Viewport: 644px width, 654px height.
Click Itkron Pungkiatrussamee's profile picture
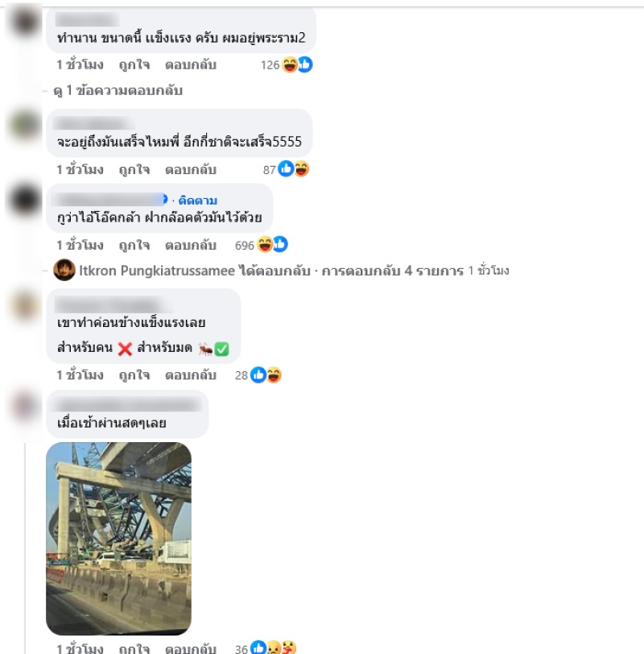(64, 270)
